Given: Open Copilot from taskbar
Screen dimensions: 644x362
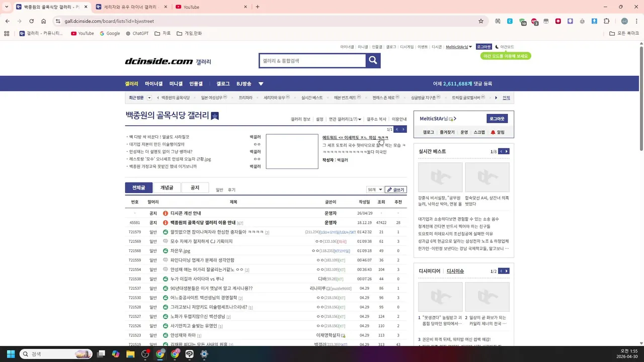Looking at the screenshot, I should (x=116, y=354).
